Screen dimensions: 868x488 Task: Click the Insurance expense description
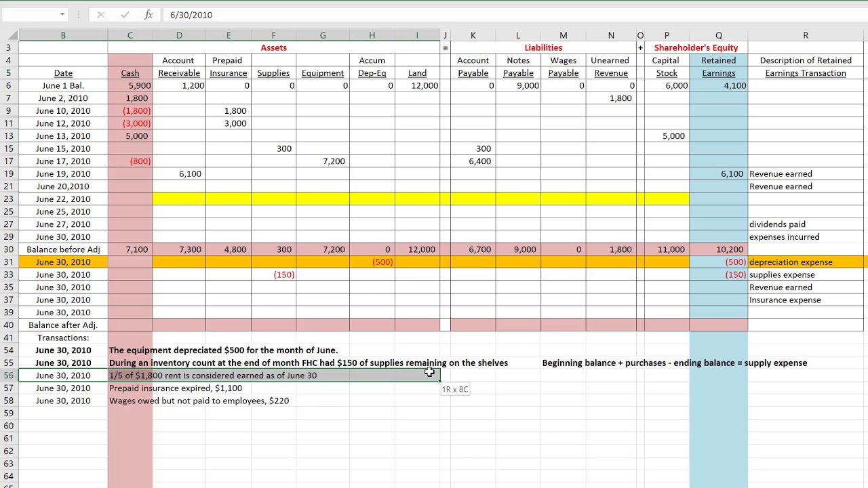[806, 300]
